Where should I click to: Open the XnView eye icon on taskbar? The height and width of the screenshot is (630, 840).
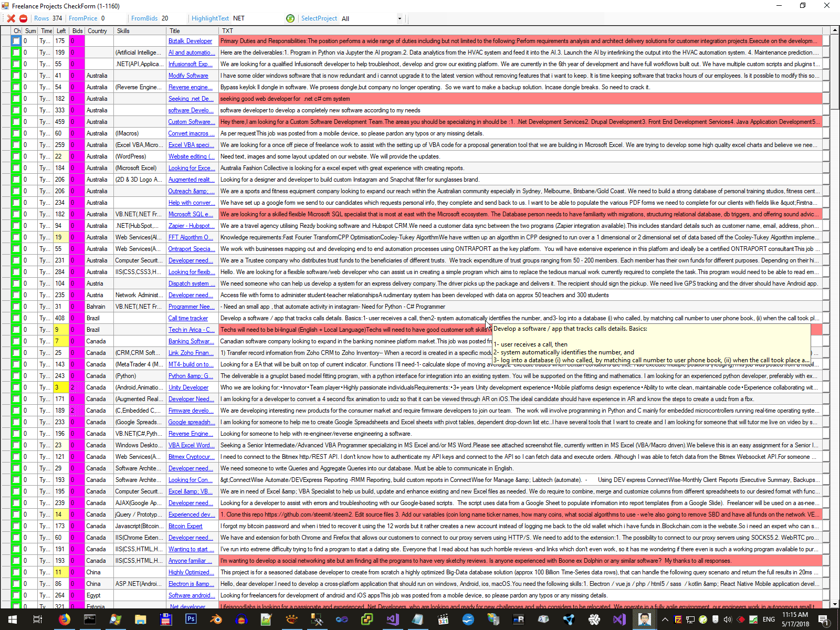pyautogui.click(x=291, y=619)
